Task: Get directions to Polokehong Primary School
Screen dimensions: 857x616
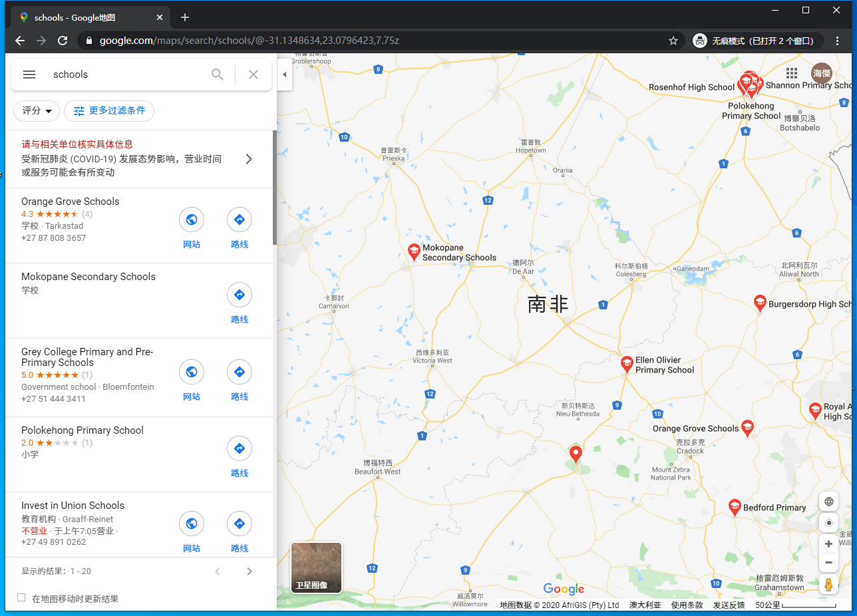Action: point(240,448)
